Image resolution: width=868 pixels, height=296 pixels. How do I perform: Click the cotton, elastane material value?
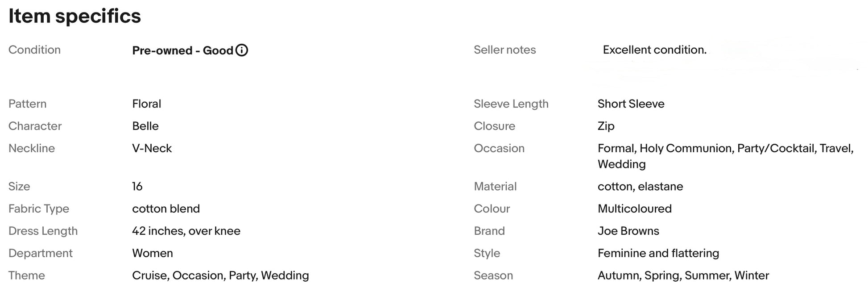pyautogui.click(x=640, y=186)
